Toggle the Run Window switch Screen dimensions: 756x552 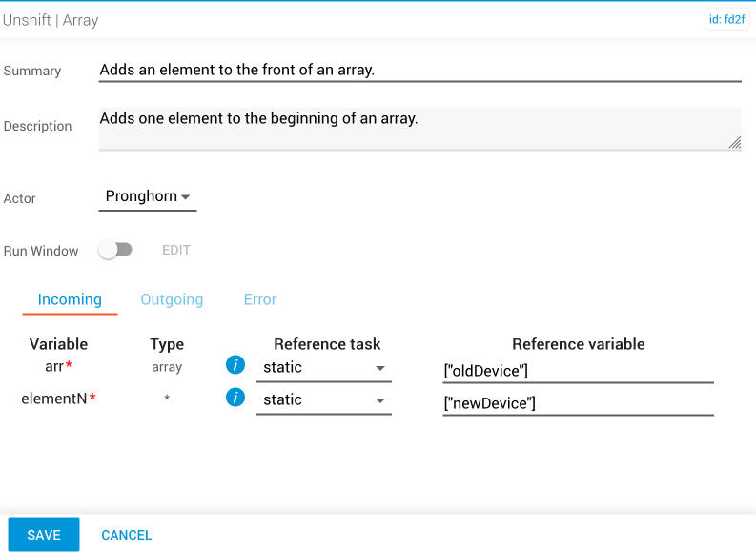click(x=115, y=250)
